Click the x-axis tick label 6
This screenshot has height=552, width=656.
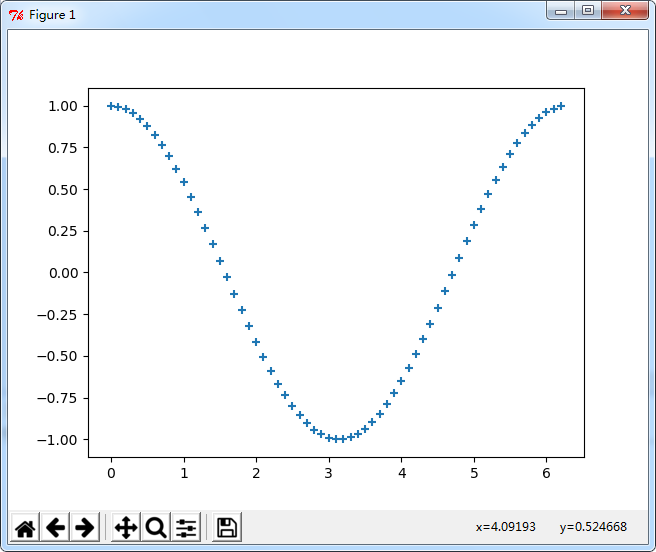546,473
